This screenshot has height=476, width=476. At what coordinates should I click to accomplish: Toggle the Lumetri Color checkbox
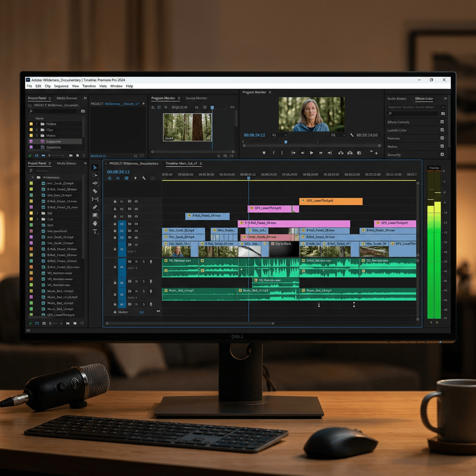(x=443, y=130)
